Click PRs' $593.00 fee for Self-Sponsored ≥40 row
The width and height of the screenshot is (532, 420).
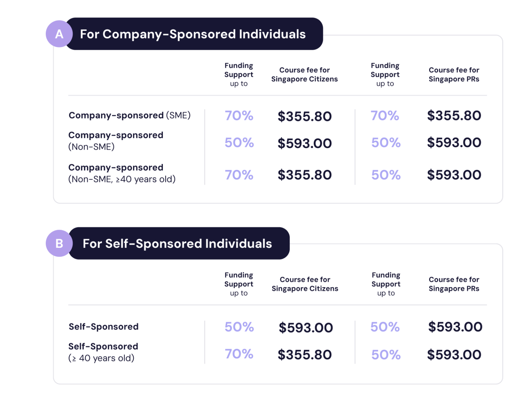[454, 355]
